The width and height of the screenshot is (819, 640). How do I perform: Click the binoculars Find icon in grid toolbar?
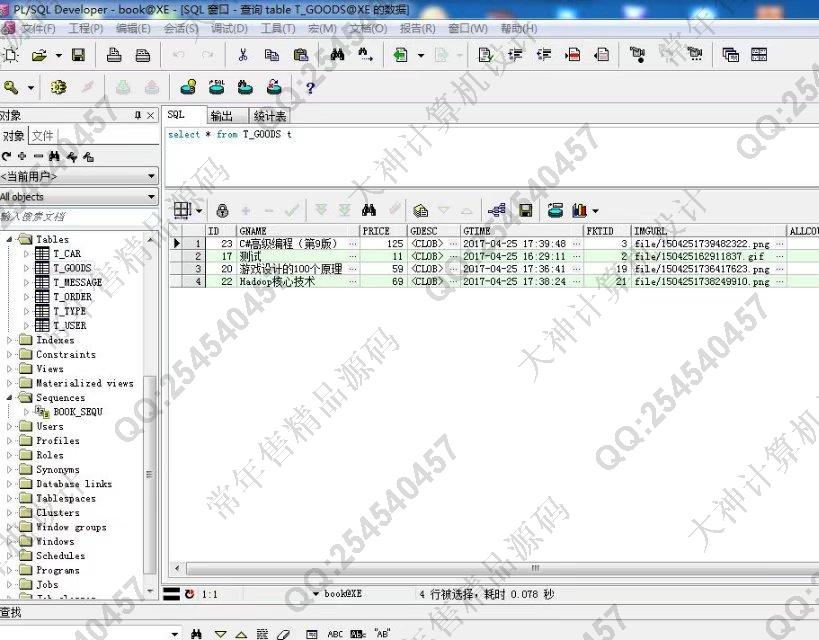point(369,210)
